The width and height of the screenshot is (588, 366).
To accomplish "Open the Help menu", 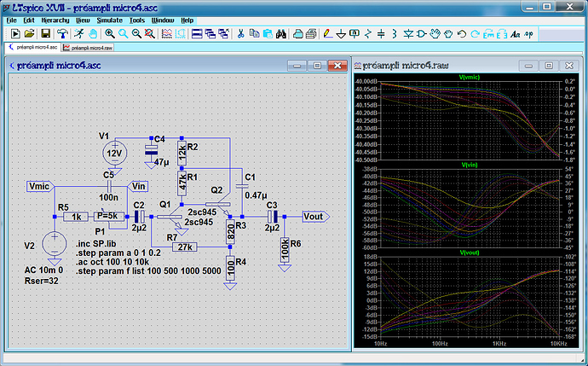I will tap(187, 20).
